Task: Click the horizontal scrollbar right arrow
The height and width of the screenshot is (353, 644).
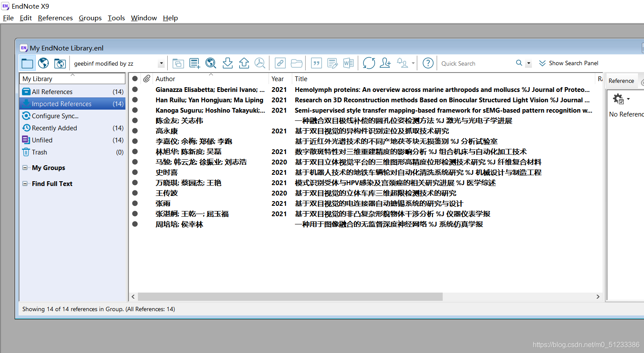Action: 598,296
